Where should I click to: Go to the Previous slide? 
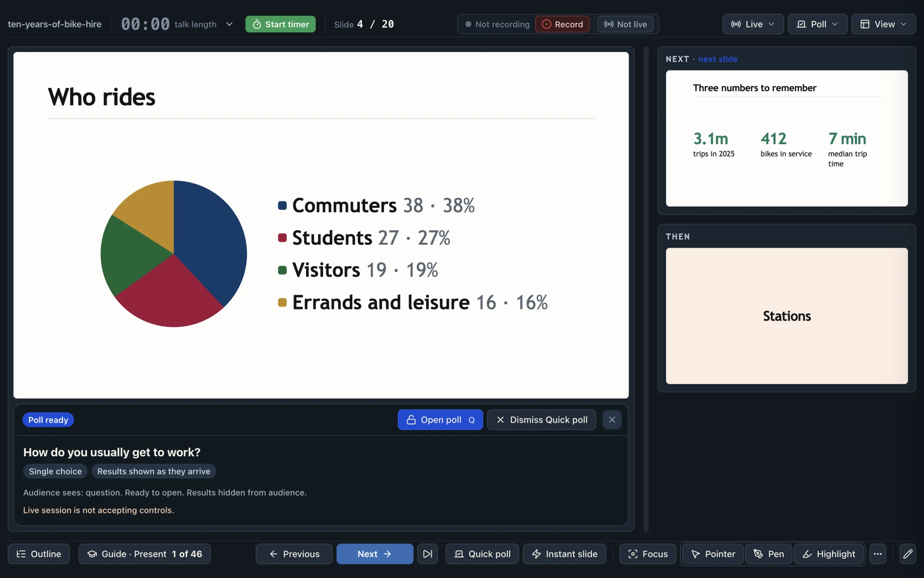[x=294, y=554]
